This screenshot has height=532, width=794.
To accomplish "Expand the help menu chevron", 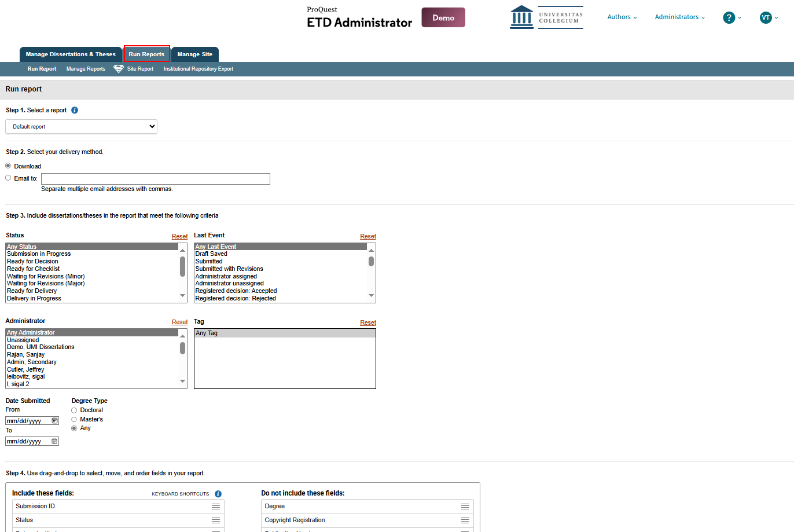I will coord(740,18).
